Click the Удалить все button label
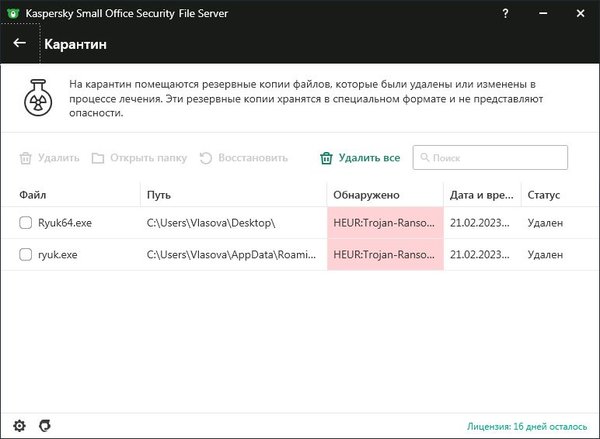Screen dimensions: 600x439 [x=369, y=158]
